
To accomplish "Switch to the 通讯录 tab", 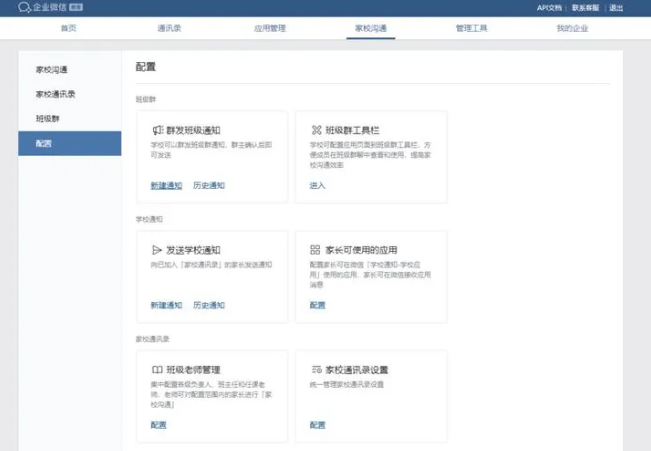I will [x=169, y=28].
